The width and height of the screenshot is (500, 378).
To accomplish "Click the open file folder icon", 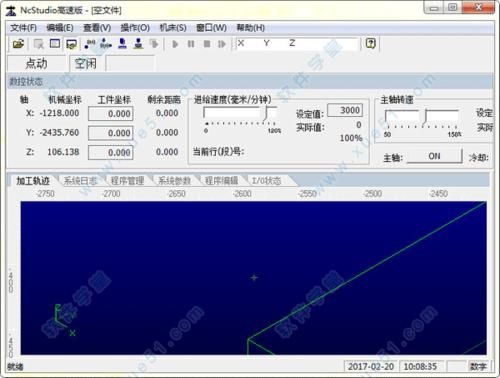I will pos(18,44).
